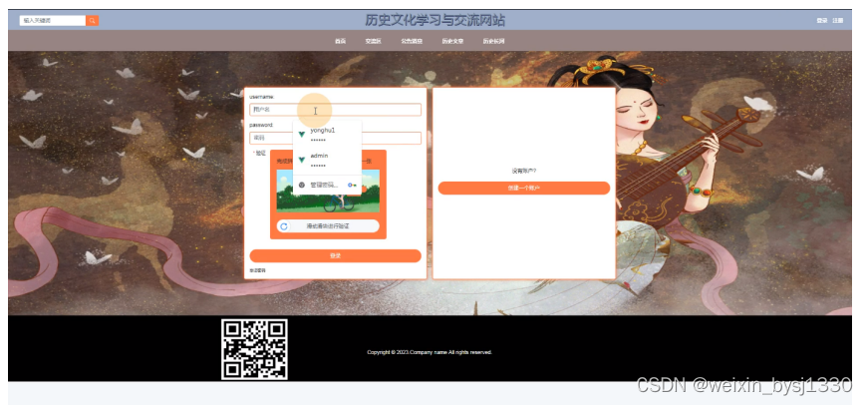Click the slider verification bar
The width and height of the screenshot is (868, 405).
coord(328,226)
